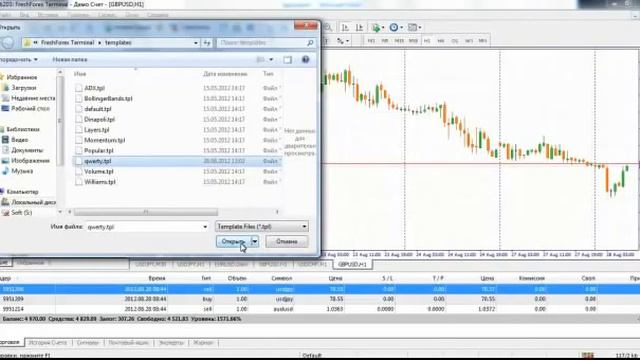The image size is (640, 360).
Task: Open Музыка library in the sidebar
Action: tap(22, 171)
